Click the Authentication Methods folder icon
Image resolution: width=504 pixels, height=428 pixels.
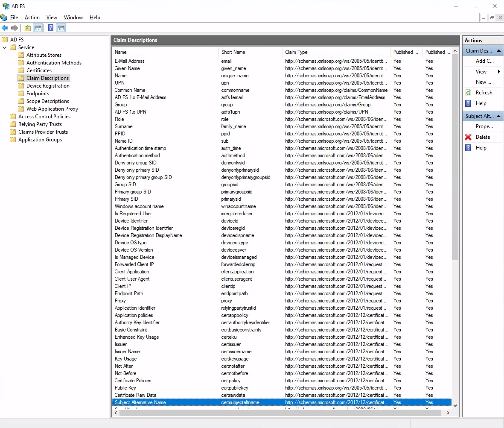[x=21, y=63]
